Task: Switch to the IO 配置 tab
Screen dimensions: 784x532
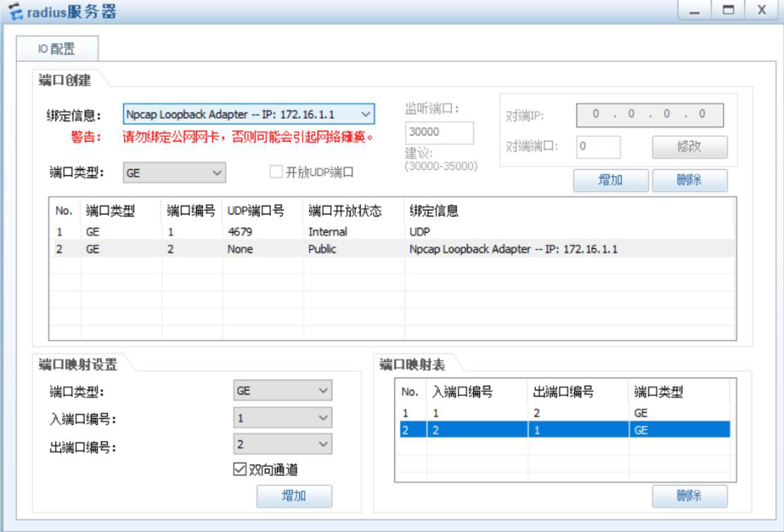Action: [x=57, y=49]
